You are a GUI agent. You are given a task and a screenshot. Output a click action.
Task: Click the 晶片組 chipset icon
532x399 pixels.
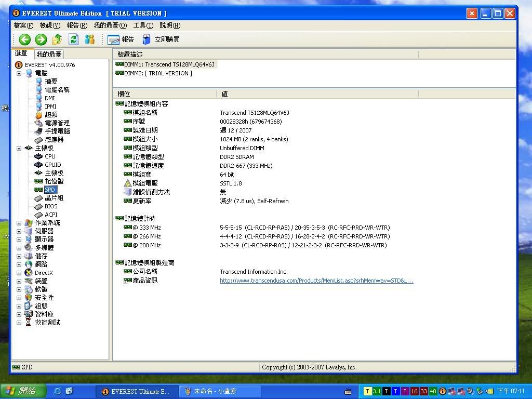point(38,198)
